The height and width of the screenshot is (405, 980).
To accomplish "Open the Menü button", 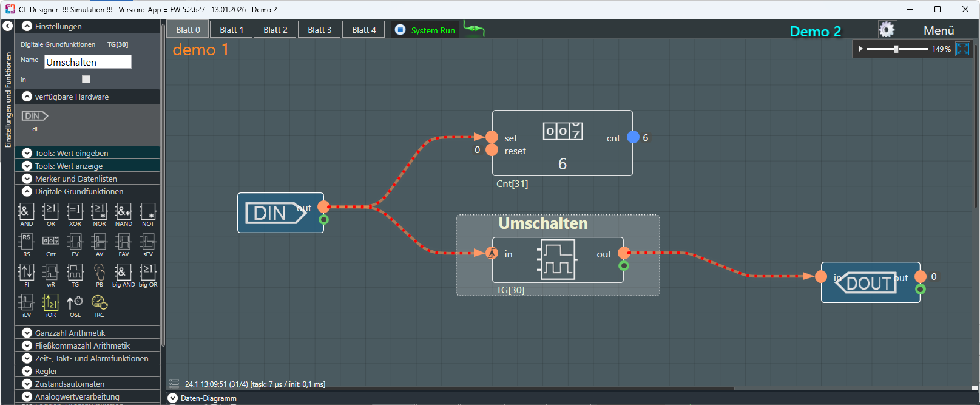I will tap(938, 30).
